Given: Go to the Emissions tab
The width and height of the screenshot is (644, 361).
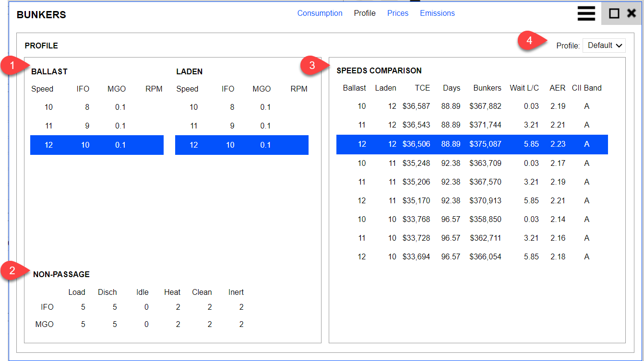Looking at the screenshot, I should pos(437,13).
